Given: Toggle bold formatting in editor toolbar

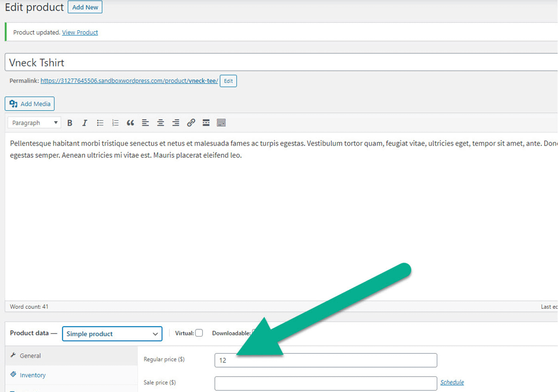Looking at the screenshot, I should 70,123.
